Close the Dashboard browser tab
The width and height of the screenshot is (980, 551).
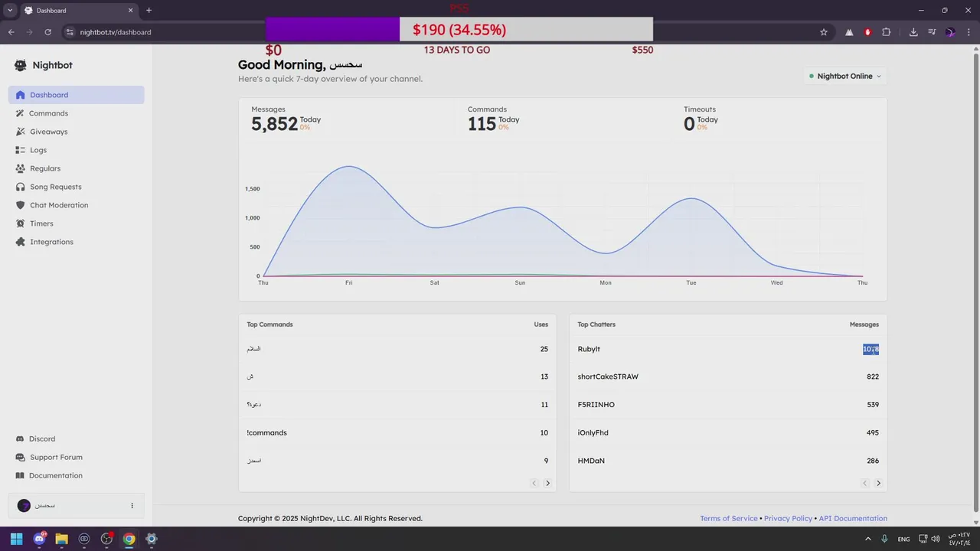pos(130,10)
